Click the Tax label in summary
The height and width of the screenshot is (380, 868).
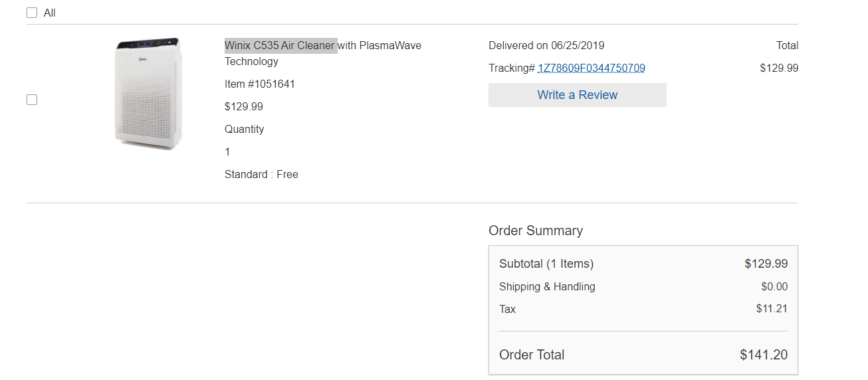click(507, 310)
